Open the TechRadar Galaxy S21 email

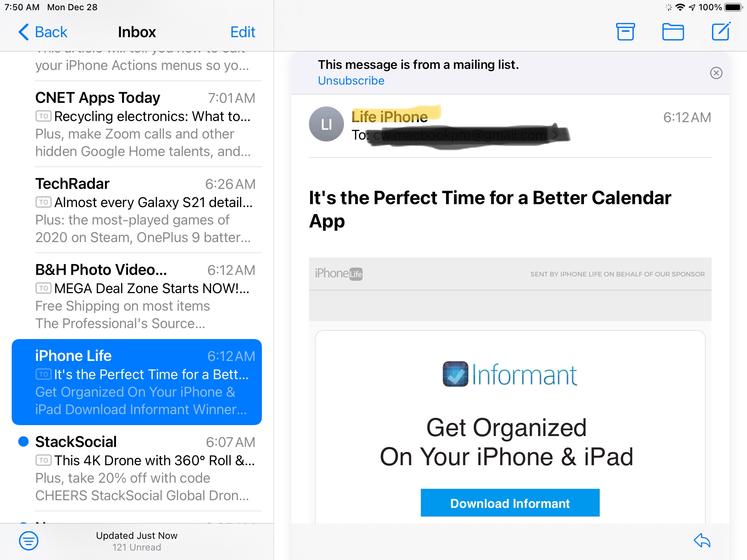[145, 210]
